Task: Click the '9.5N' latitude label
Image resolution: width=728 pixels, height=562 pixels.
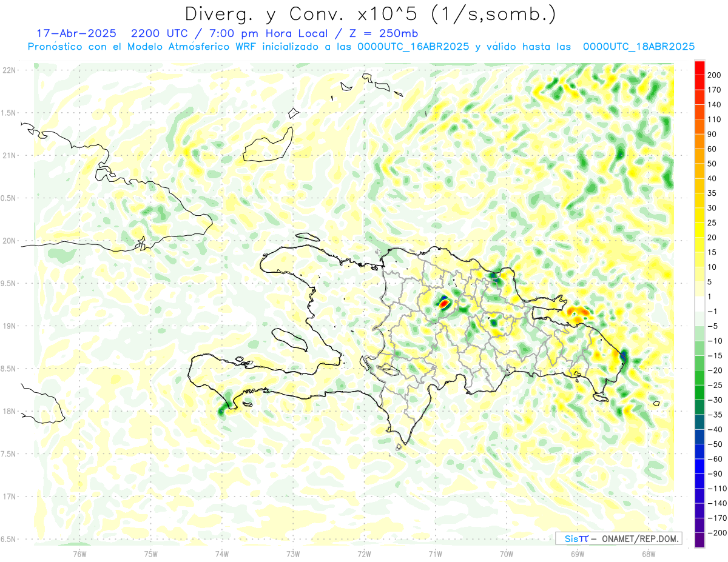Action: tap(9, 283)
